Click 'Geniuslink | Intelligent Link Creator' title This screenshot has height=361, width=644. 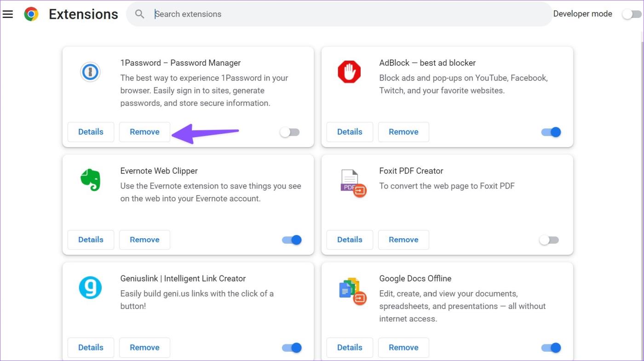pos(183,279)
